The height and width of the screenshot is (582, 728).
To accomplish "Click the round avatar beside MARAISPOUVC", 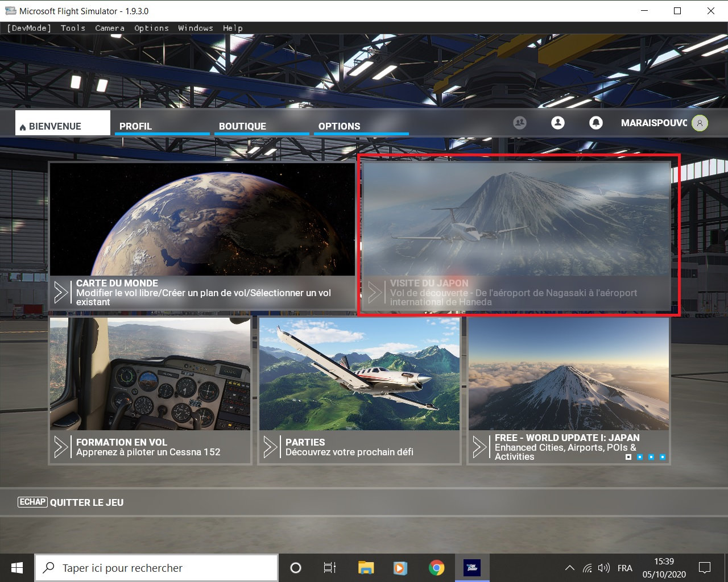I will tap(700, 123).
